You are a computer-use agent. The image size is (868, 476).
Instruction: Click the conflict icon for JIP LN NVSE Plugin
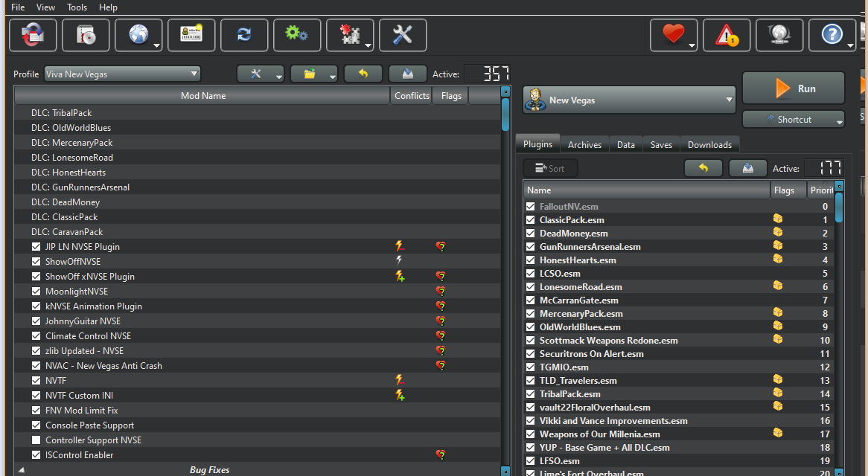(400, 246)
